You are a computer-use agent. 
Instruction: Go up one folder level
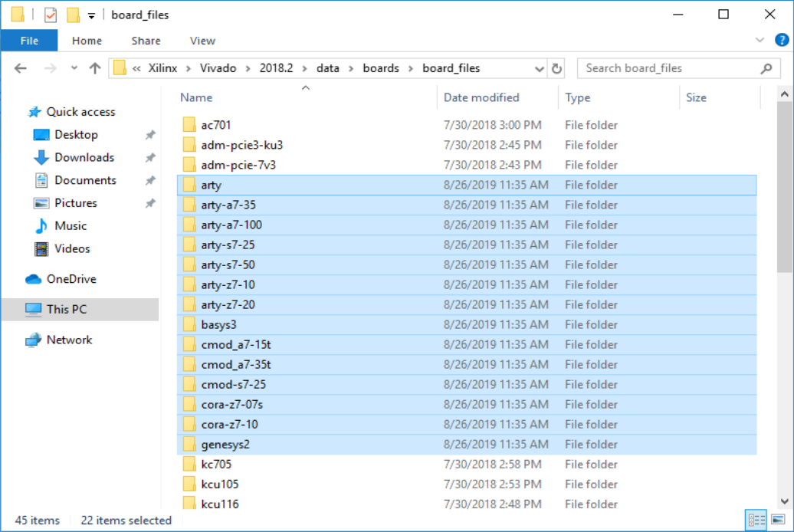click(95, 68)
